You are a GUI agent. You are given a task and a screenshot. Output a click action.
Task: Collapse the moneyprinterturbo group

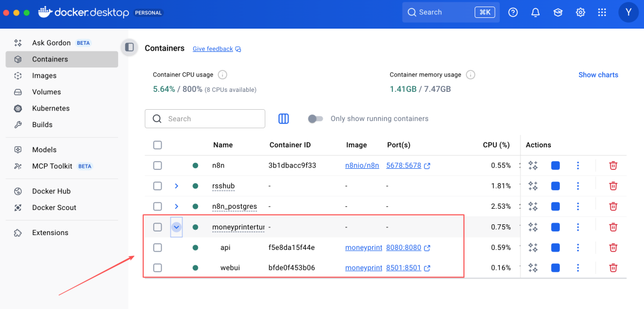(x=177, y=227)
